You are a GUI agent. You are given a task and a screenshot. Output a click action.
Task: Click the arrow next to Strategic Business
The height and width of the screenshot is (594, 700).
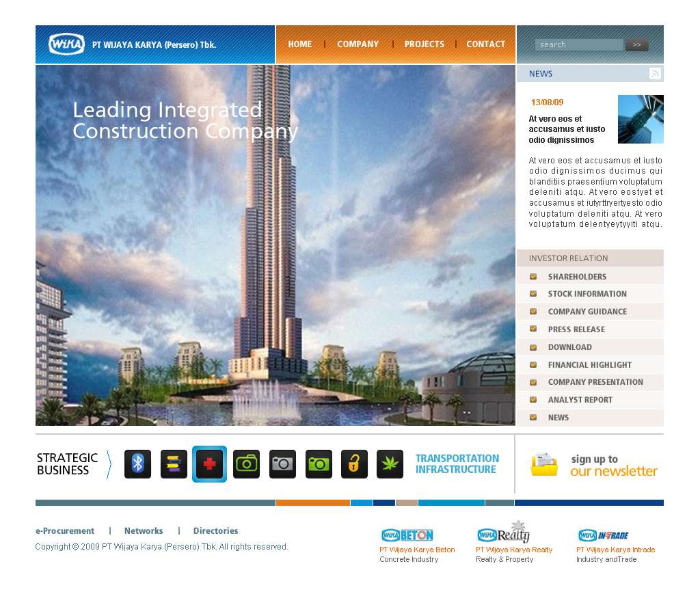[x=109, y=464]
